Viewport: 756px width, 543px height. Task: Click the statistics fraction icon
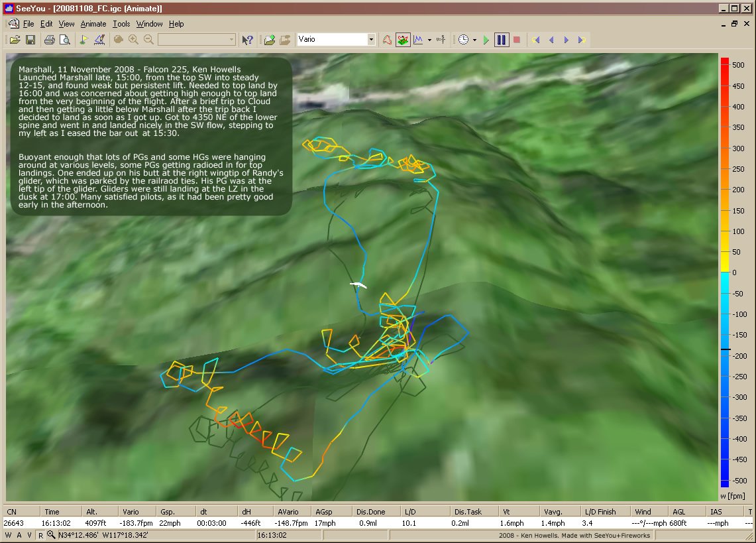(442, 40)
